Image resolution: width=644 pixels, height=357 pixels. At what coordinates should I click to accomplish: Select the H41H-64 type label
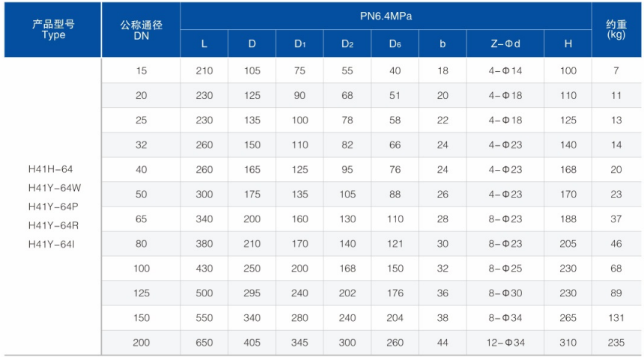click(50, 169)
